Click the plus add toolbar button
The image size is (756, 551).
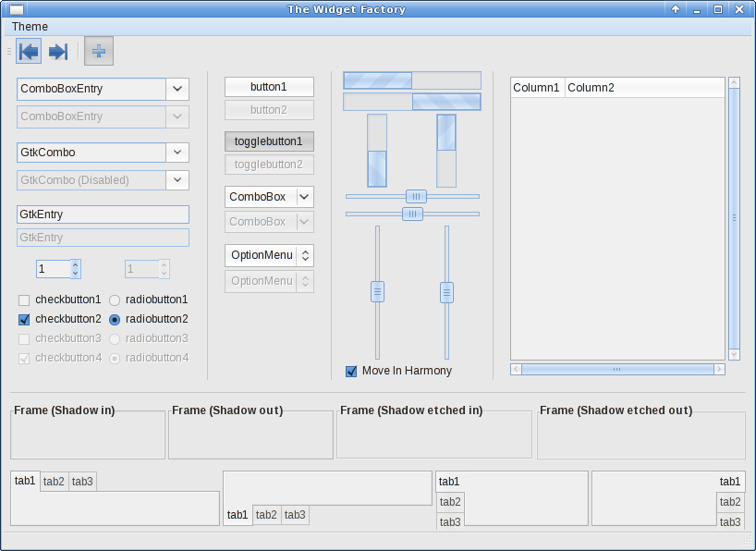pyautogui.click(x=99, y=51)
